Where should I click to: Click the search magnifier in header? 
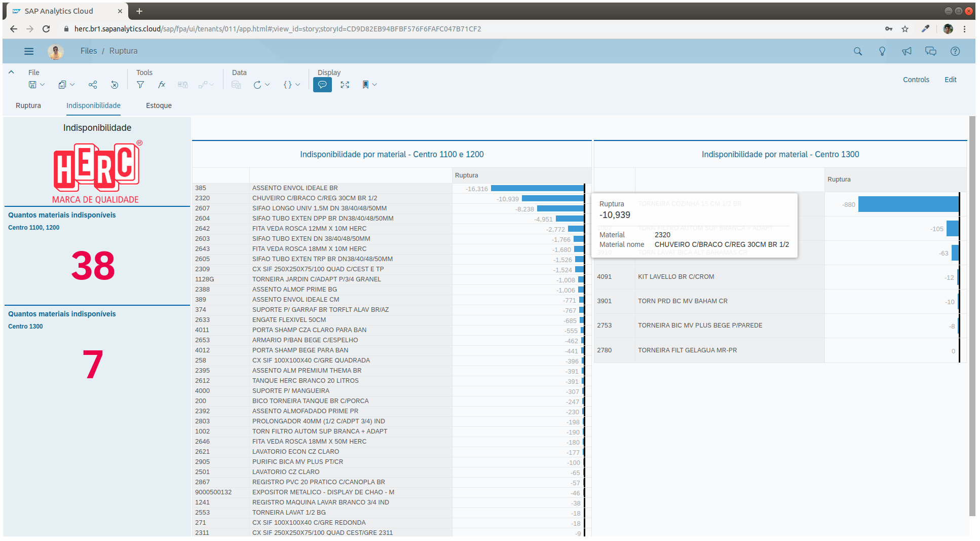point(858,51)
